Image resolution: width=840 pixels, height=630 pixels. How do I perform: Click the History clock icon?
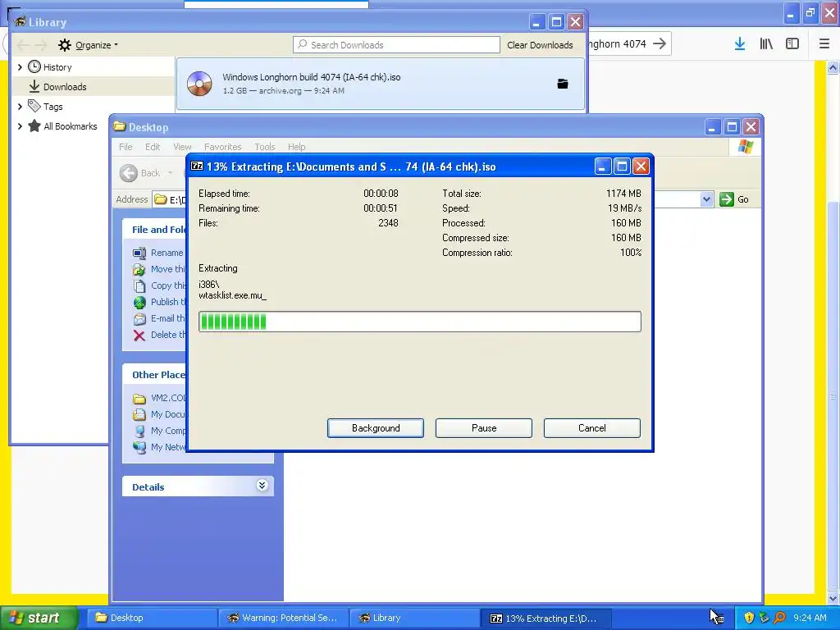34,67
